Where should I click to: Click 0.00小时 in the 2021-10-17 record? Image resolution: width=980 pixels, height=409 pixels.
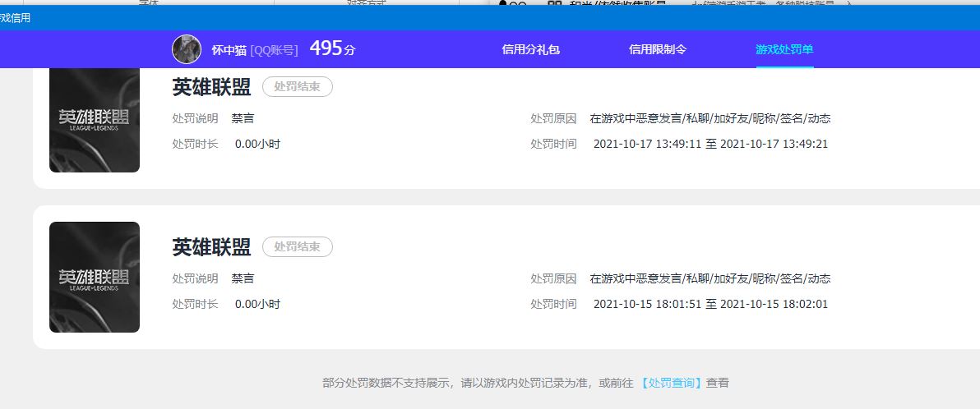(257, 145)
